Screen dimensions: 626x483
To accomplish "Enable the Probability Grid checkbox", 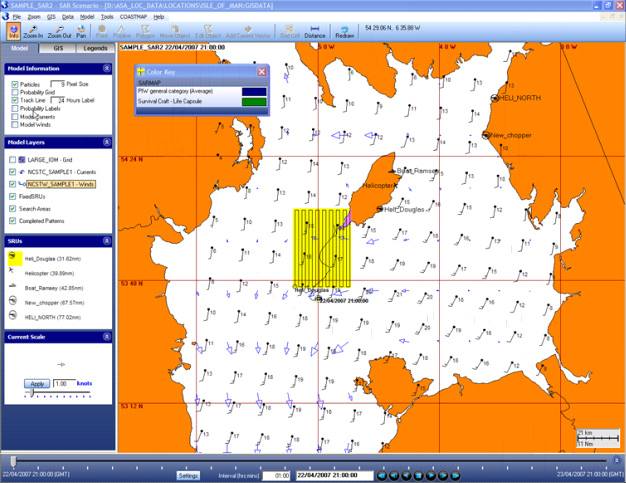I will [15, 93].
